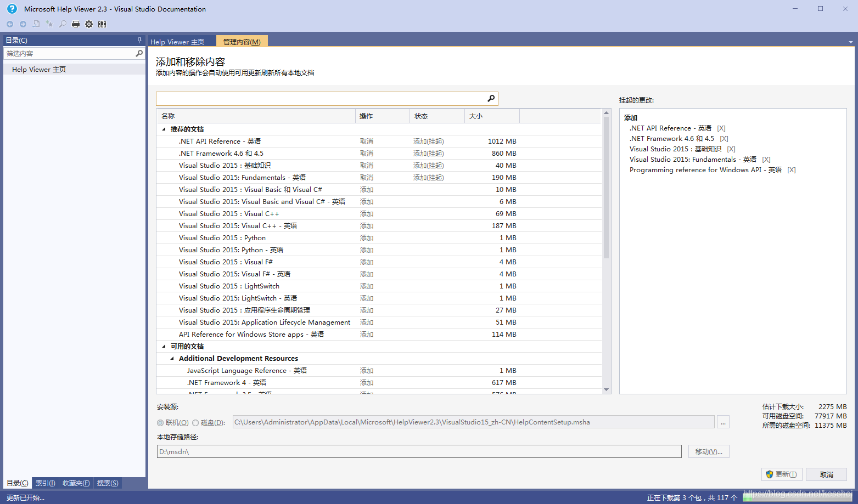Click the document list scroll-up arrow

pyautogui.click(x=607, y=113)
